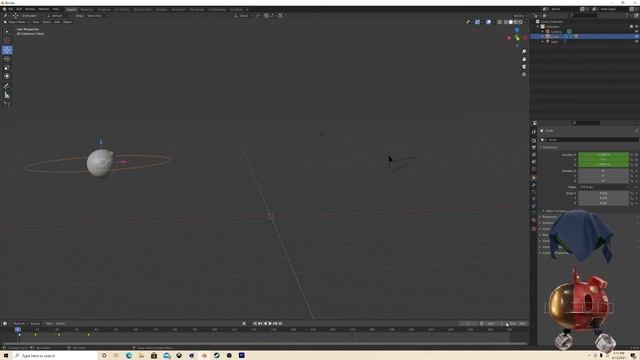Viewport: 640px width, 360px height.
Task: Switch perspective/orthographic grid icon
Action: (x=524, y=74)
